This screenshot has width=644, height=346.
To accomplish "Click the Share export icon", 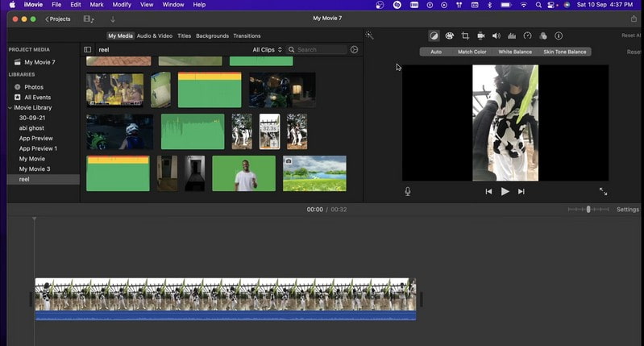I will [634, 19].
